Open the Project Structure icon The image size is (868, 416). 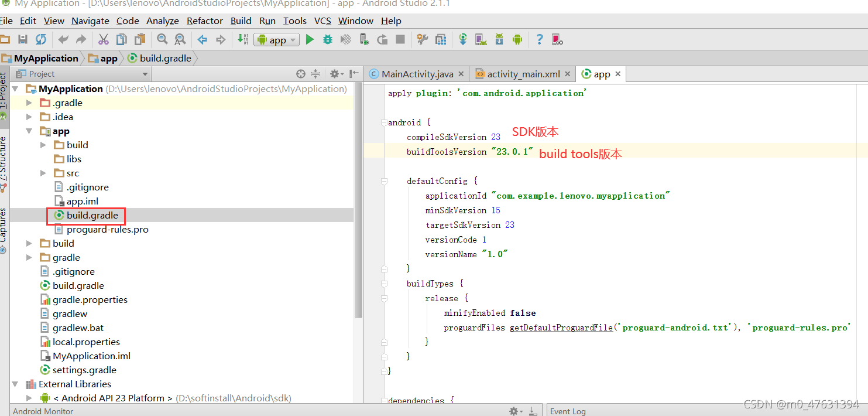[x=441, y=39]
